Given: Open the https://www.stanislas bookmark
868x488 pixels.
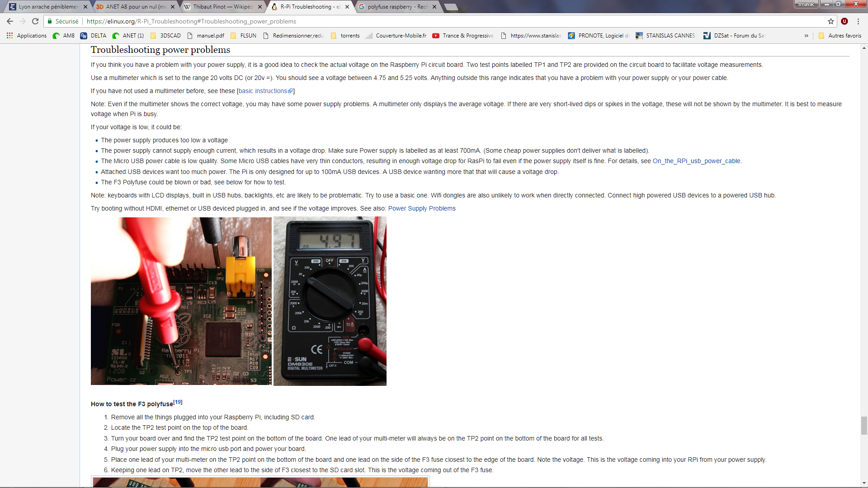Looking at the screenshot, I should tap(531, 36).
